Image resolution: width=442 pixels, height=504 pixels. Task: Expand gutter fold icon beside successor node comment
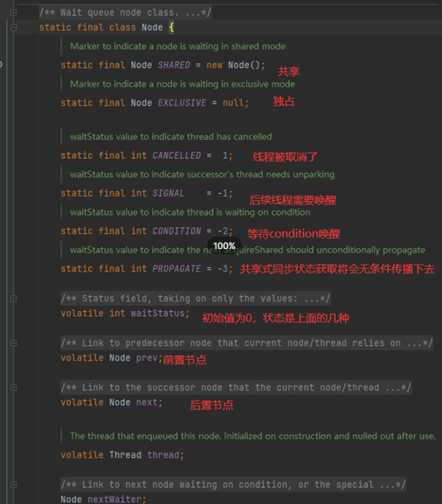[13, 388]
